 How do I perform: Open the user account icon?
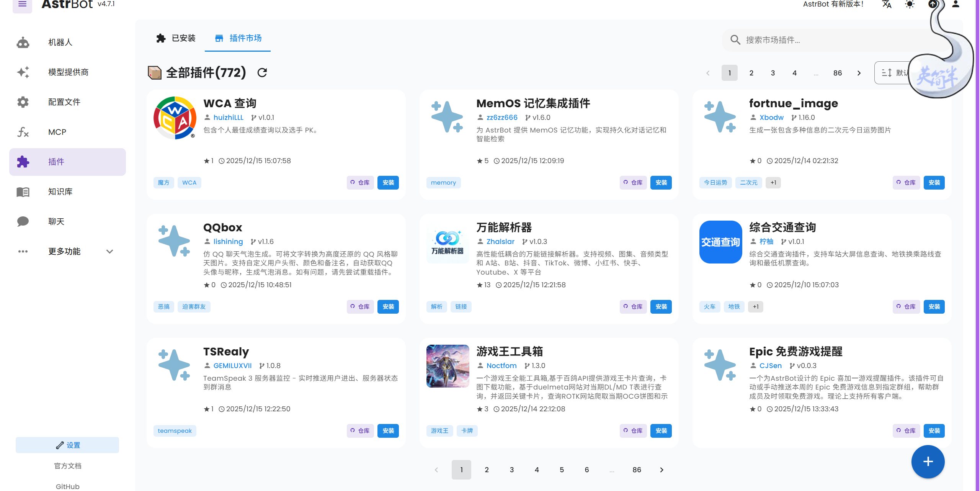955,4
